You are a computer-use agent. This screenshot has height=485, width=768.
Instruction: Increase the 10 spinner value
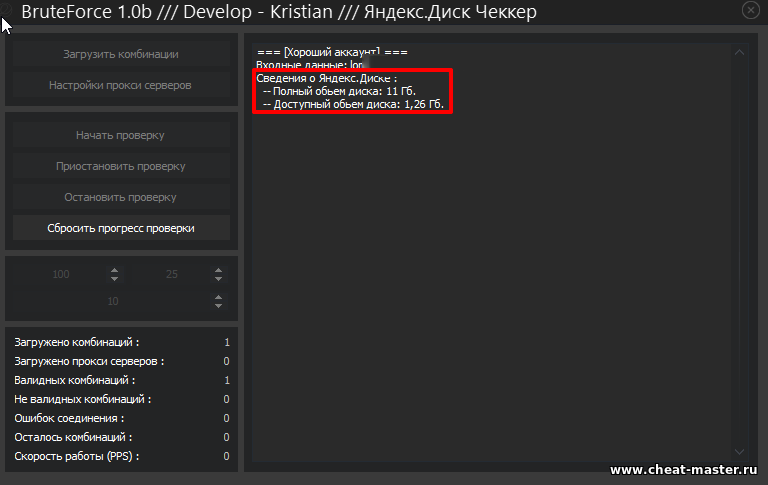click(218, 297)
